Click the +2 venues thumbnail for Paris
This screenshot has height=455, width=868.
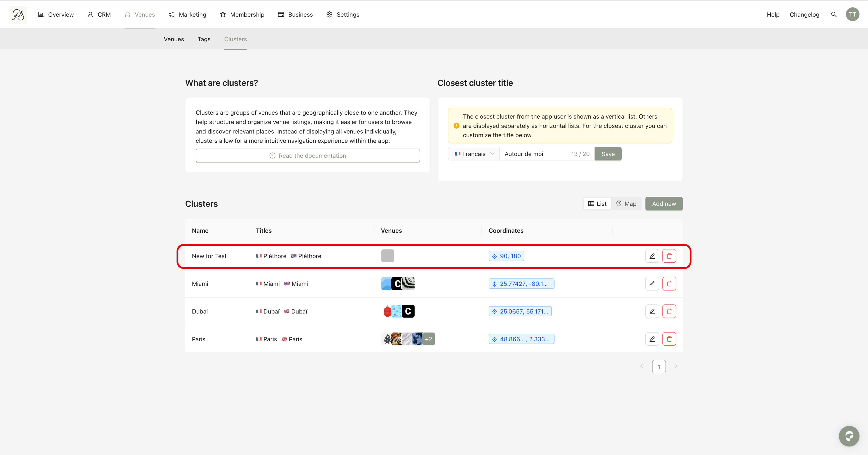coord(428,339)
